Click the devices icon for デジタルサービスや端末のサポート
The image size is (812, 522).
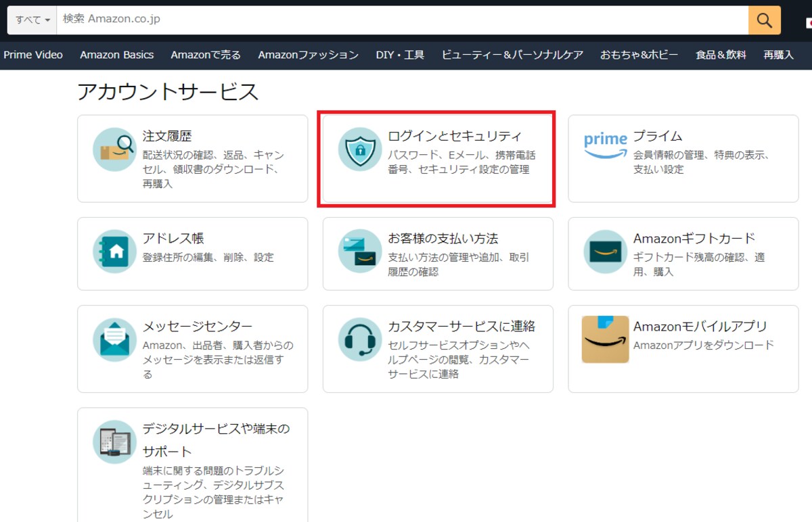[114, 442]
